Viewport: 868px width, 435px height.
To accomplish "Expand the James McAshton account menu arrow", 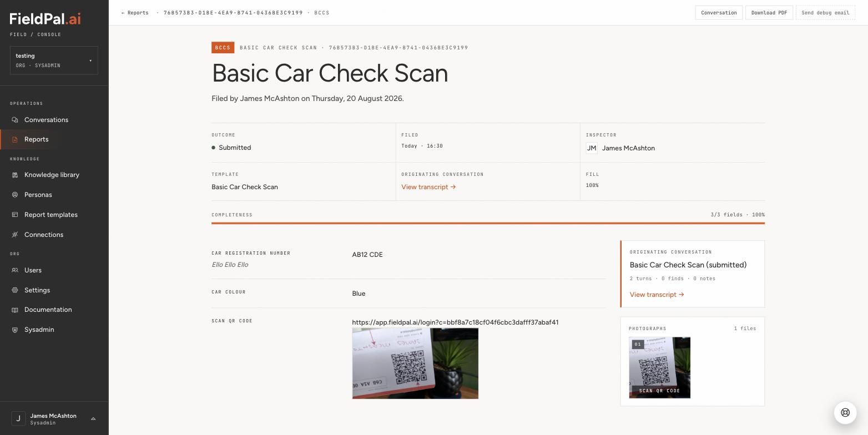I will click(x=93, y=419).
